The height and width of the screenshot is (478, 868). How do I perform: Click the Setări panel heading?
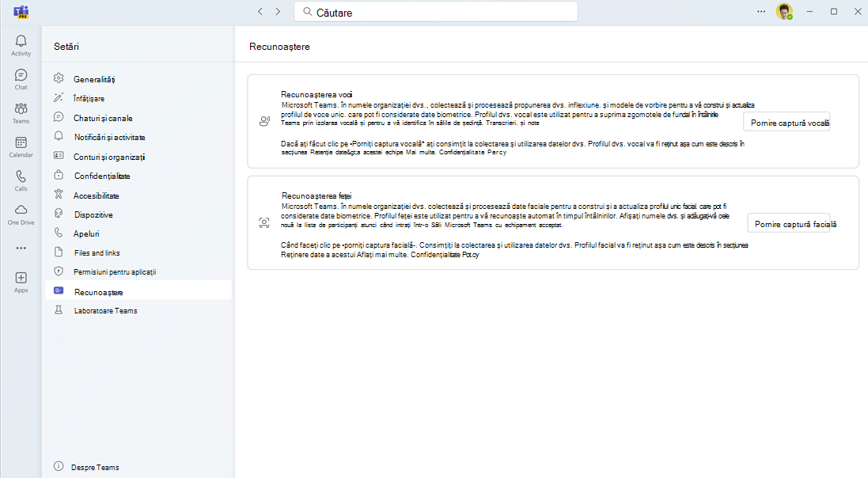(x=66, y=47)
